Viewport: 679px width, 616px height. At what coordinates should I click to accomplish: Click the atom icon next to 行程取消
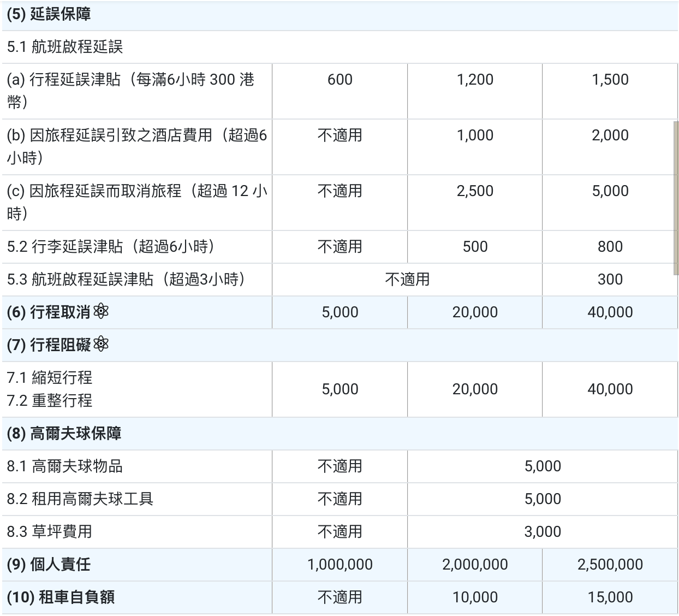[101, 312]
